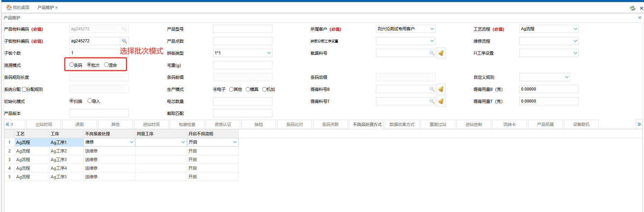Open 不良报废处理 dropdown in row 1

click(x=131, y=142)
